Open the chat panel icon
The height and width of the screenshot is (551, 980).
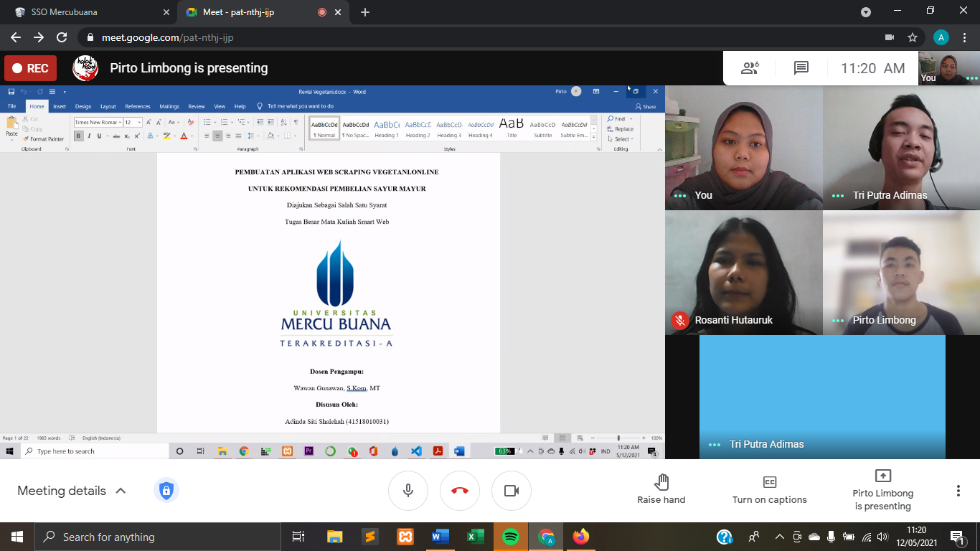[801, 68]
